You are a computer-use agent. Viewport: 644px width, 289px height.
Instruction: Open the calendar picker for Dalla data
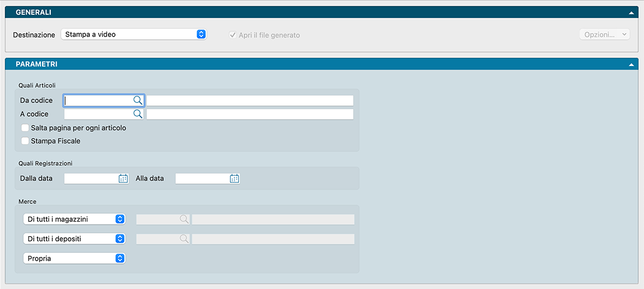(x=123, y=178)
